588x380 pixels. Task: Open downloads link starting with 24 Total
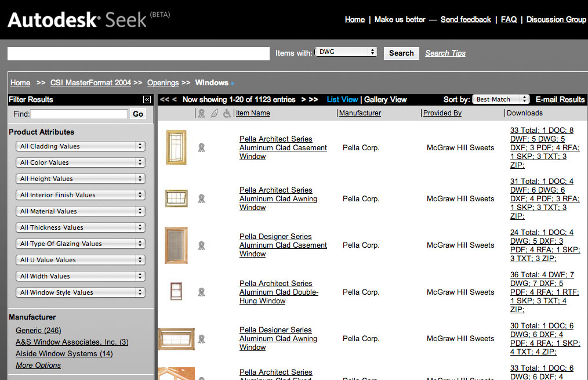tap(545, 245)
